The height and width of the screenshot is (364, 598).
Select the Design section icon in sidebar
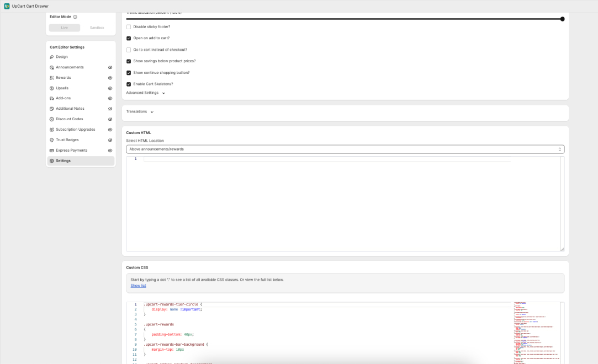click(51, 57)
